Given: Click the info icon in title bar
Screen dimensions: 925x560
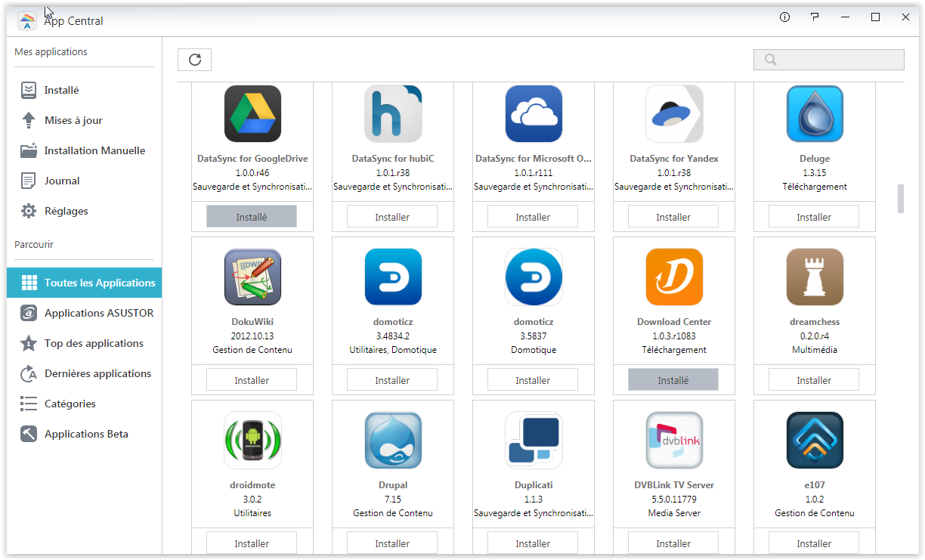Looking at the screenshot, I should pos(784,17).
